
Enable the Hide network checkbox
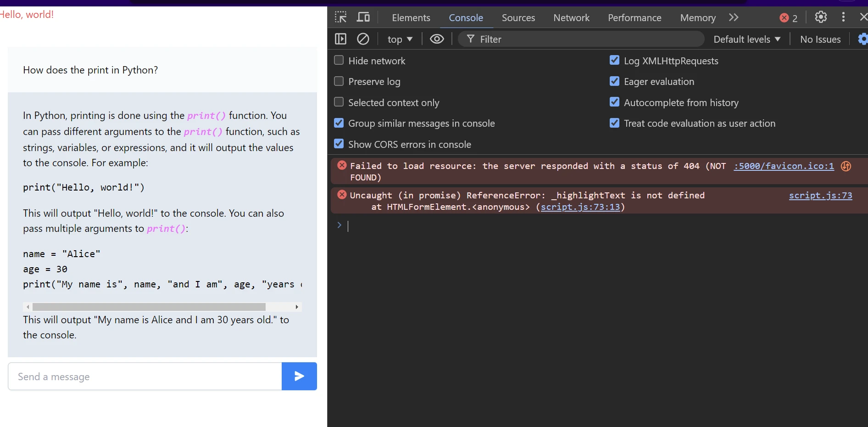pos(339,61)
